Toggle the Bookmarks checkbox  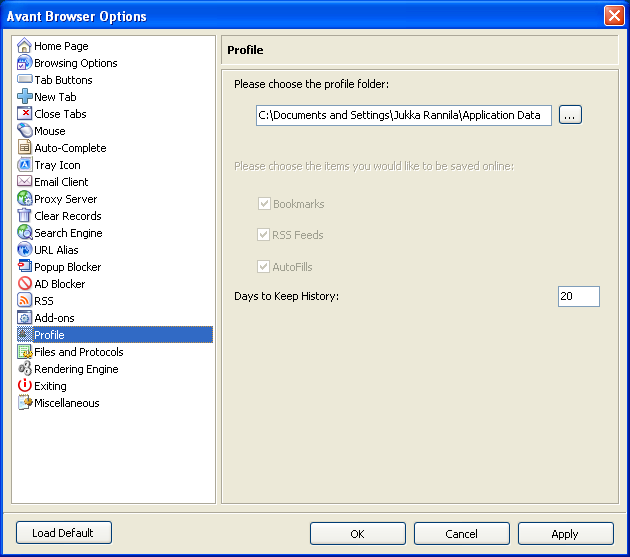click(x=264, y=204)
